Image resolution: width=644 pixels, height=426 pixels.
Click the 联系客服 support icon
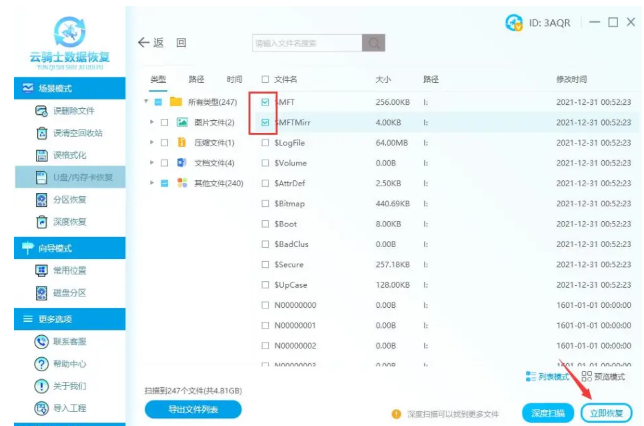click(42, 342)
